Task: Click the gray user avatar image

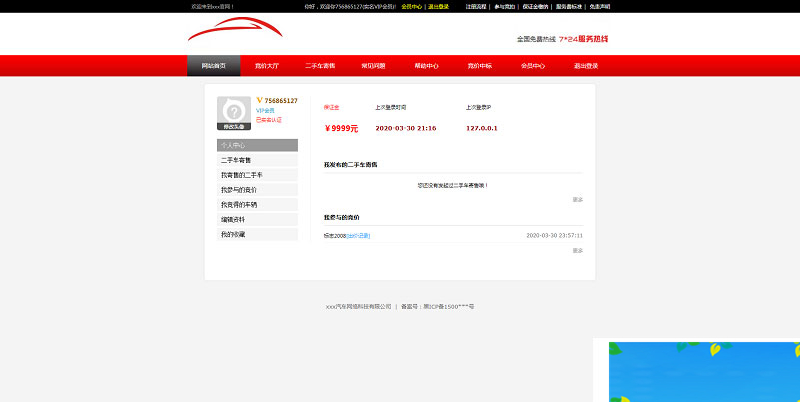Action: (234, 109)
